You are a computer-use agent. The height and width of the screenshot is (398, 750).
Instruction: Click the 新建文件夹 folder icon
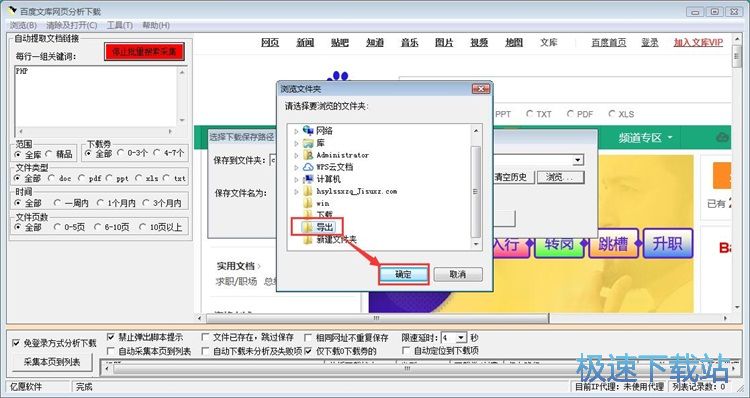tap(308, 240)
